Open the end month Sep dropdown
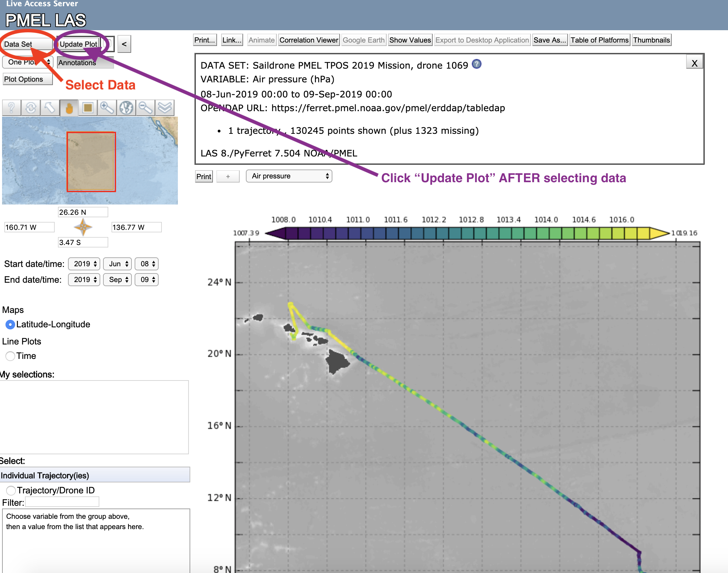The width and height of the screenshot is (728, 573). point(117,280)
